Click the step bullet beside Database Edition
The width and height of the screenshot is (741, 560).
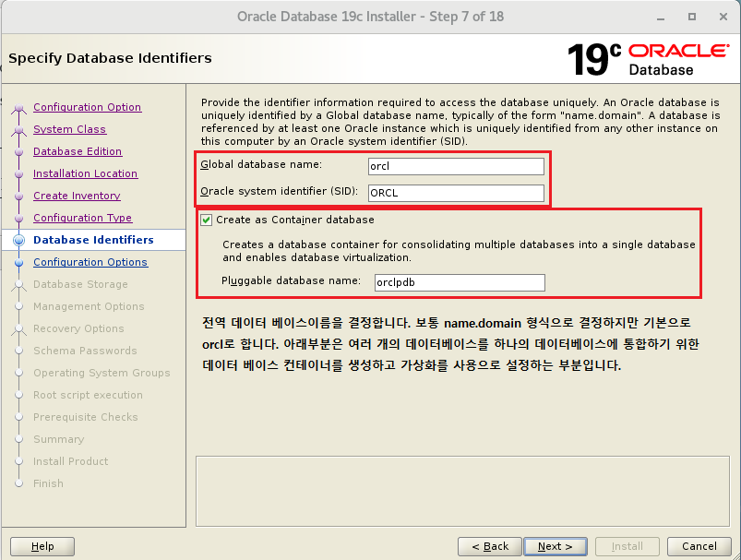coord(18,152)
